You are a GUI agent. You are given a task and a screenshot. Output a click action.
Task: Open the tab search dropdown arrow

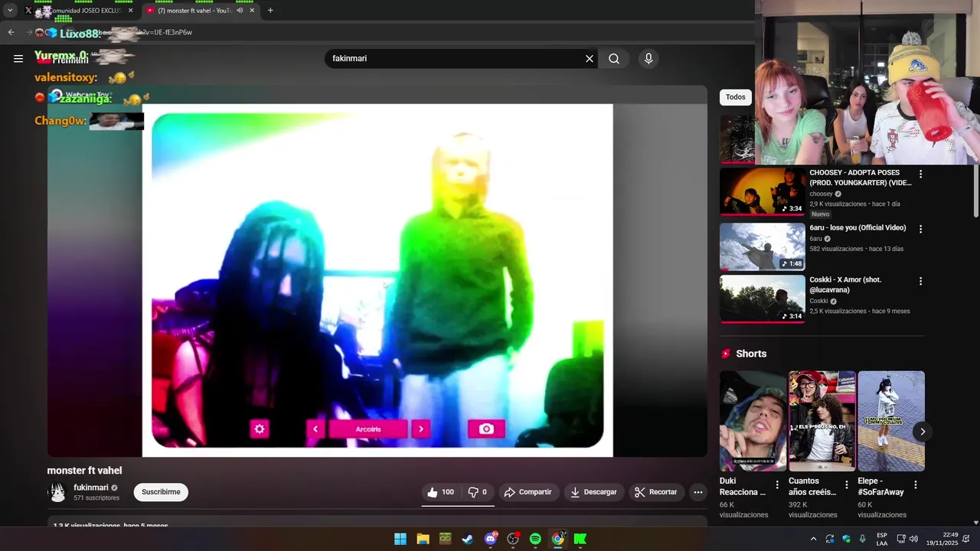tap(10, 11)
